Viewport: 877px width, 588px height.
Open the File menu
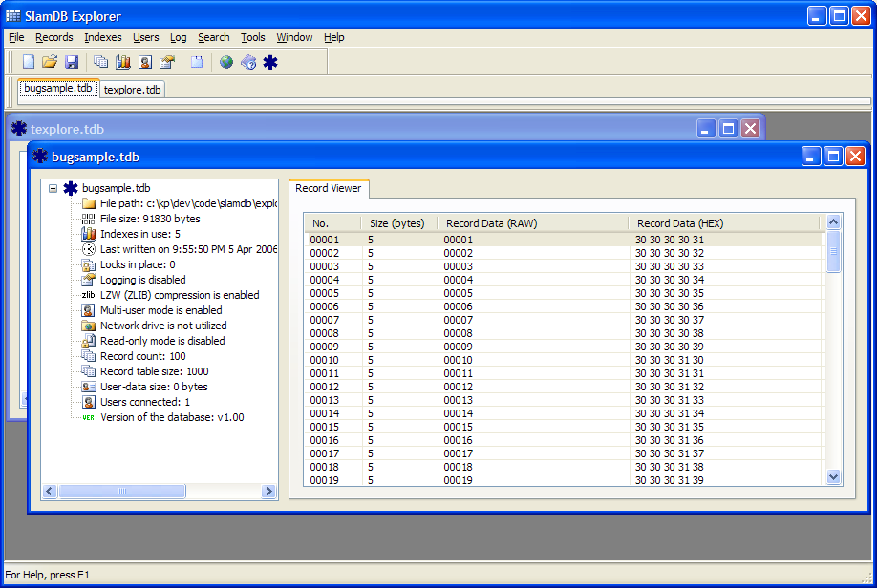coord(16,37)
